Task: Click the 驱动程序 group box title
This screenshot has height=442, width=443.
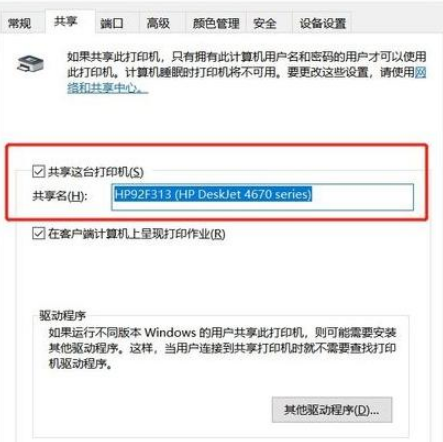Action: [x=62, y=315]
